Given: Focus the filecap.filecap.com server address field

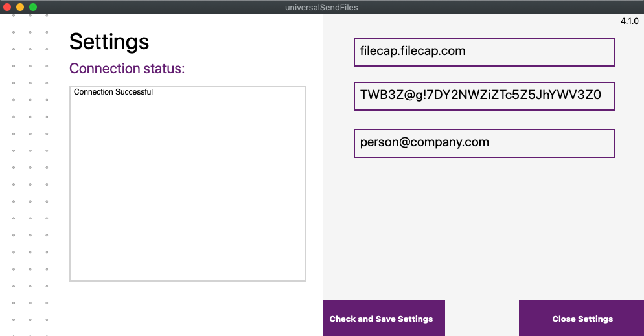Looking at the screenshot, I should click(484, 52).
